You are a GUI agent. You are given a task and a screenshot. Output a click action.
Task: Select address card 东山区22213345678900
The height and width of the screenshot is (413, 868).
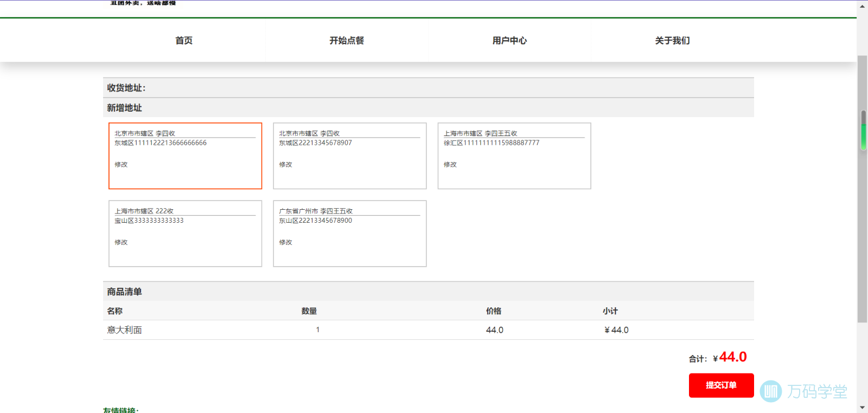coord(350,234)
